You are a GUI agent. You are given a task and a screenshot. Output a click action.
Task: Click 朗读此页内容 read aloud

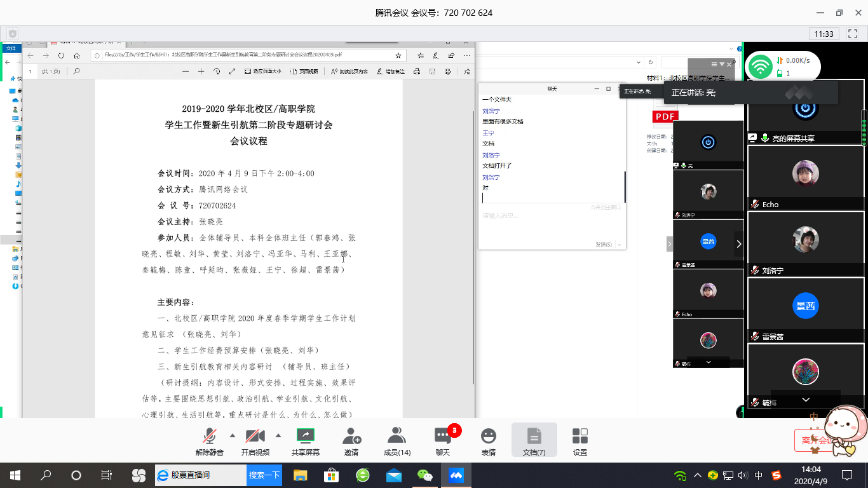[x=349, y=72]
